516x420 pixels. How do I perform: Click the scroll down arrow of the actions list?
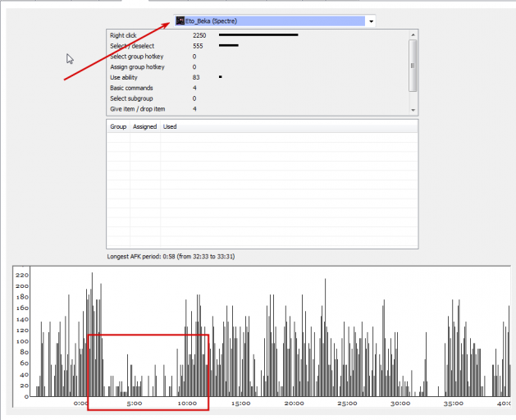pyautogui.click(x=413, y=110)
